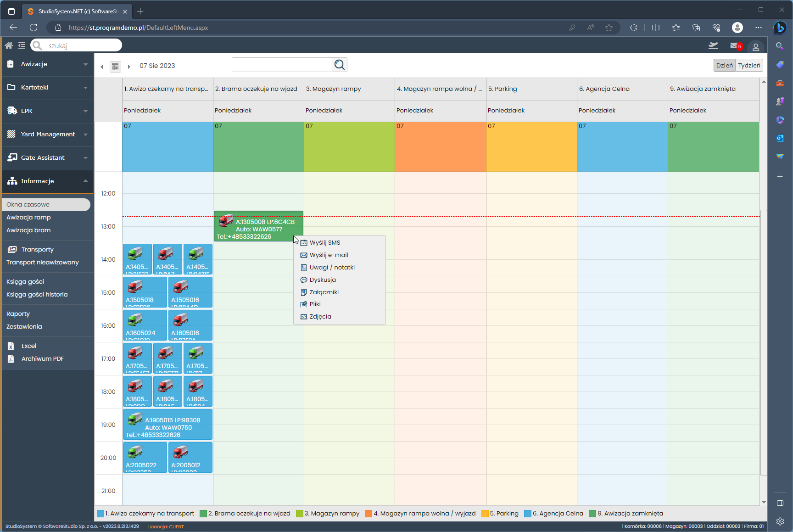Go to previous day arrow

pyautogui.click(x=102, y=67)
